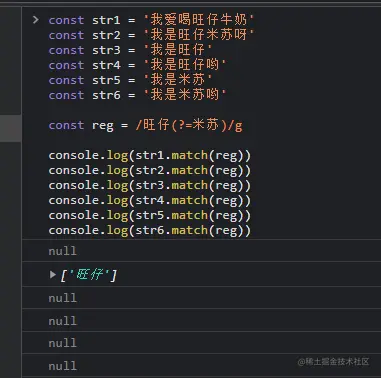Click the console.log(str4.match(reg)) line
This screenshot has height=378, width=381.
[149, 200]
